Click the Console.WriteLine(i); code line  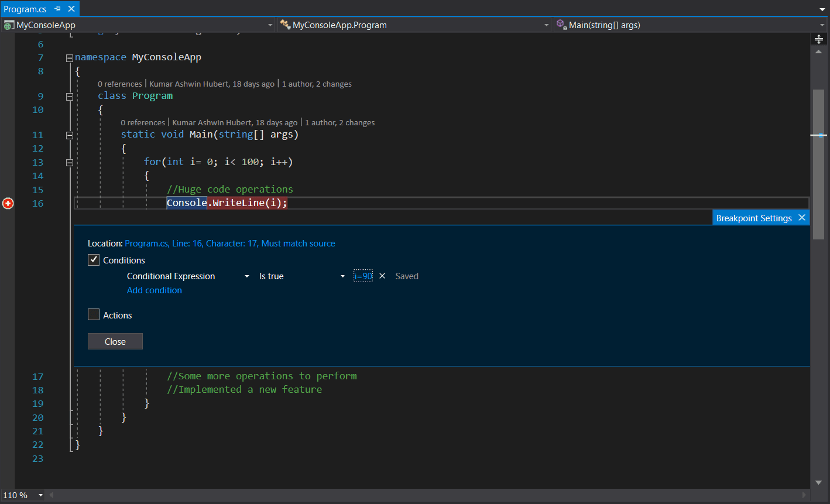(227, 203)
